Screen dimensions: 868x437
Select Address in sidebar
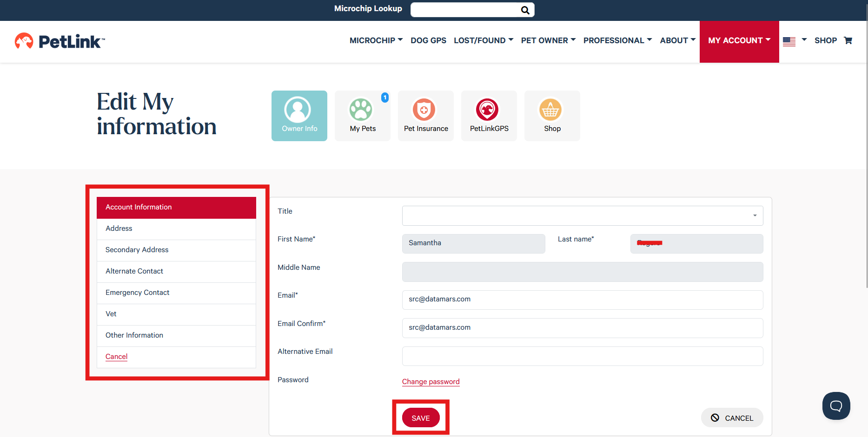tap(176, 229)
